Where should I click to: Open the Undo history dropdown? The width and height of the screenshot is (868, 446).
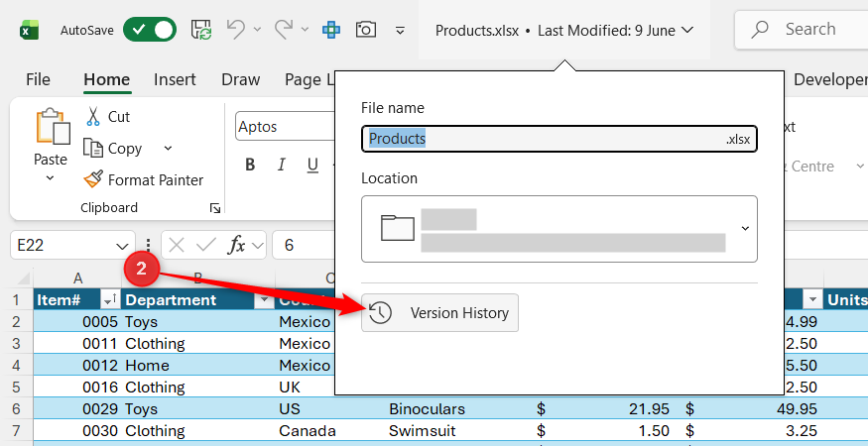point(257,30)
